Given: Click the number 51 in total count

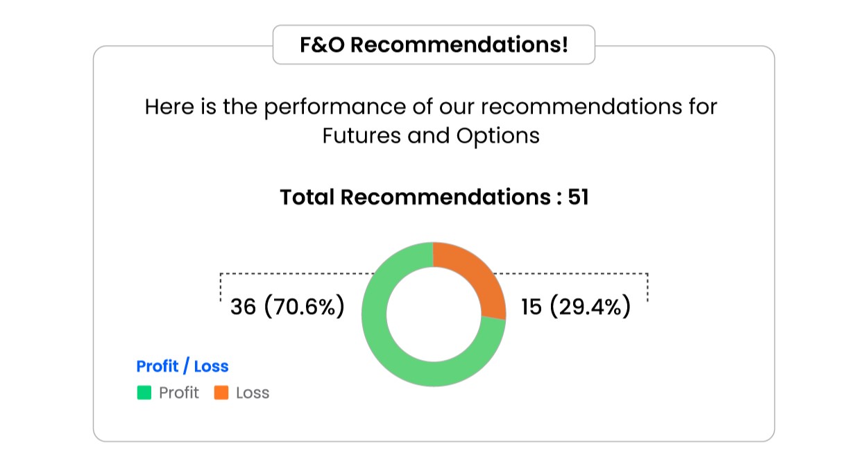Looking at the screenshot, I should (578, 198).
